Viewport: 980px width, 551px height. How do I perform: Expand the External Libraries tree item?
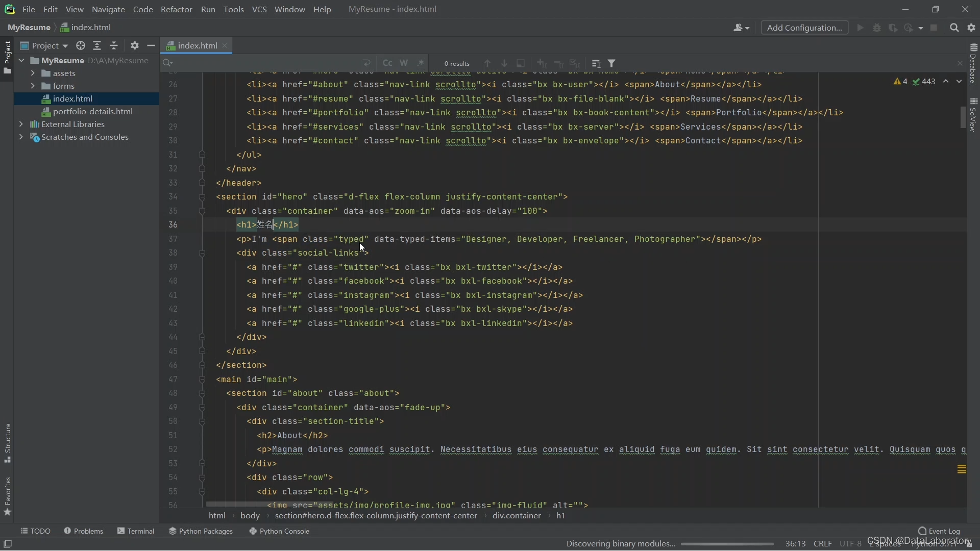click(x=21, y=124)
